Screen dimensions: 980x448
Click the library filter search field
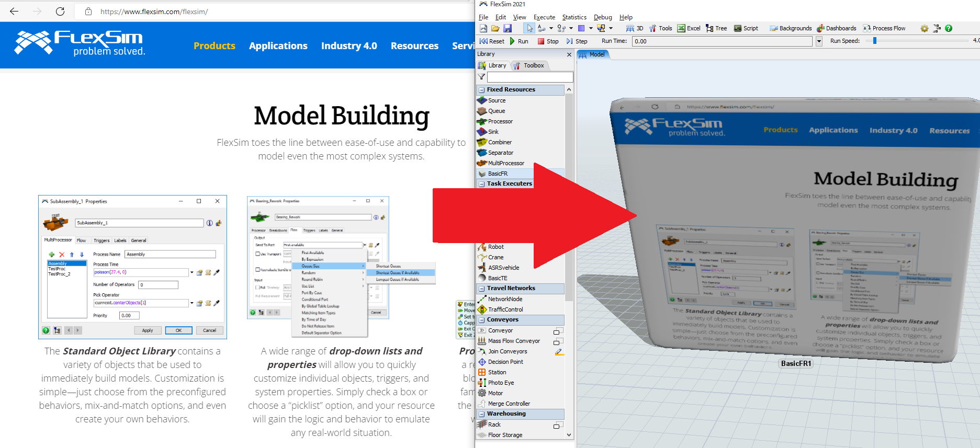point(530,77)
